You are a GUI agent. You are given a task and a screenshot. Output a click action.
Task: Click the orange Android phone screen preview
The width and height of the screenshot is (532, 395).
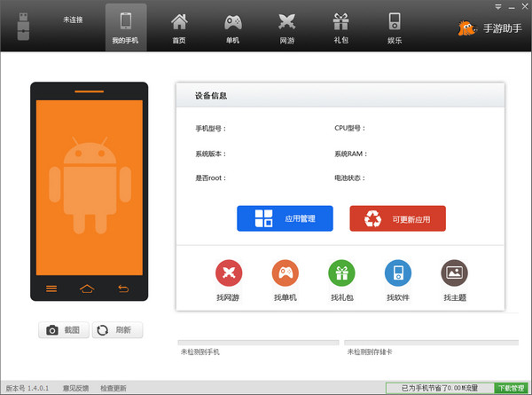(90, 187)
